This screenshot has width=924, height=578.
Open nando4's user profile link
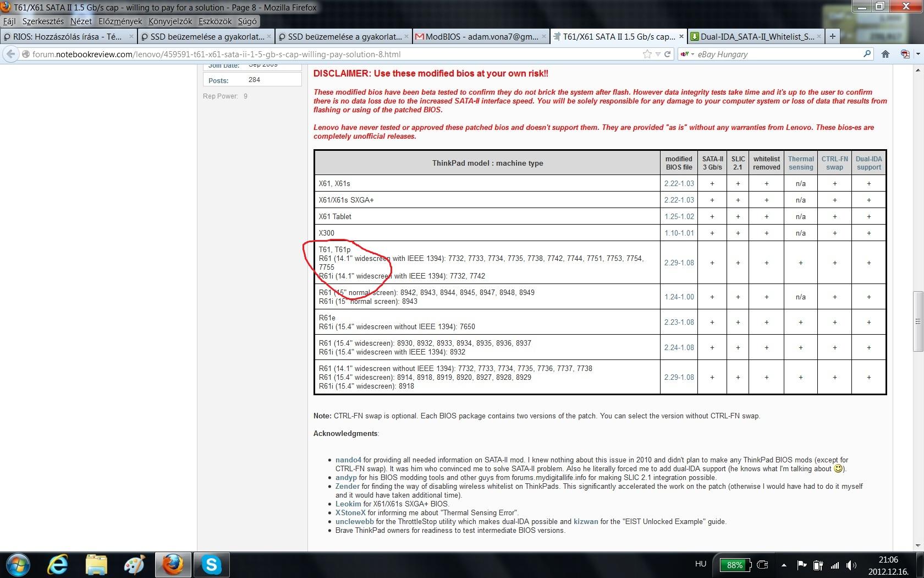[348, 460]
